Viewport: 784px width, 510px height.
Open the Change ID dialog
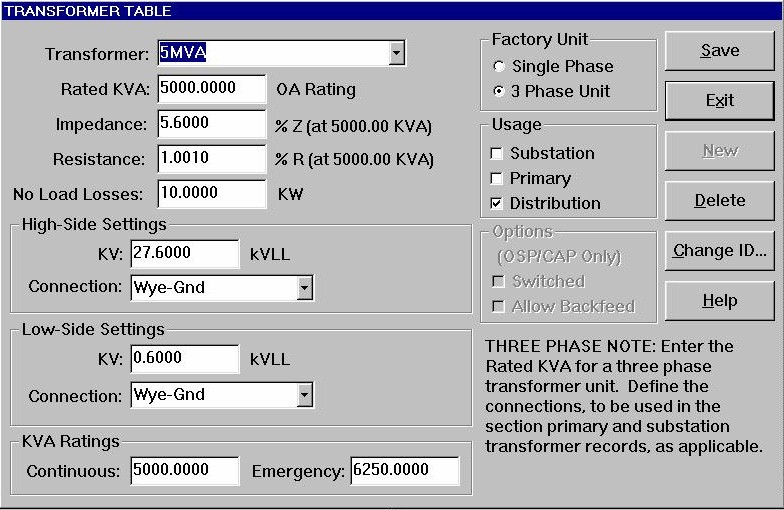coord(719,250)
